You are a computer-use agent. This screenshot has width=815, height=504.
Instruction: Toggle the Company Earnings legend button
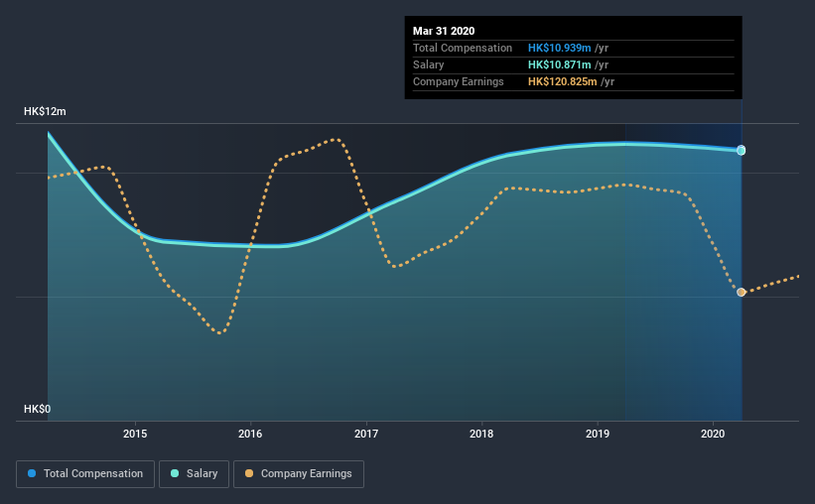[299, 474]
